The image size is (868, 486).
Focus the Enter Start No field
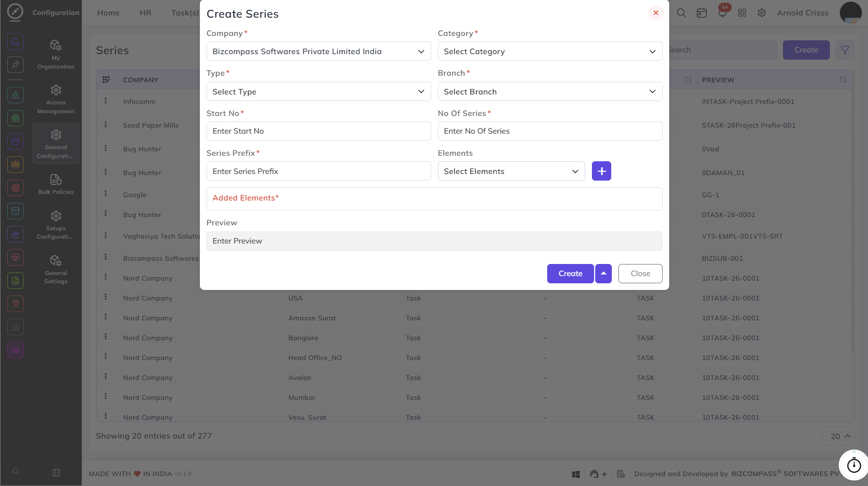[x=319, y=131]
